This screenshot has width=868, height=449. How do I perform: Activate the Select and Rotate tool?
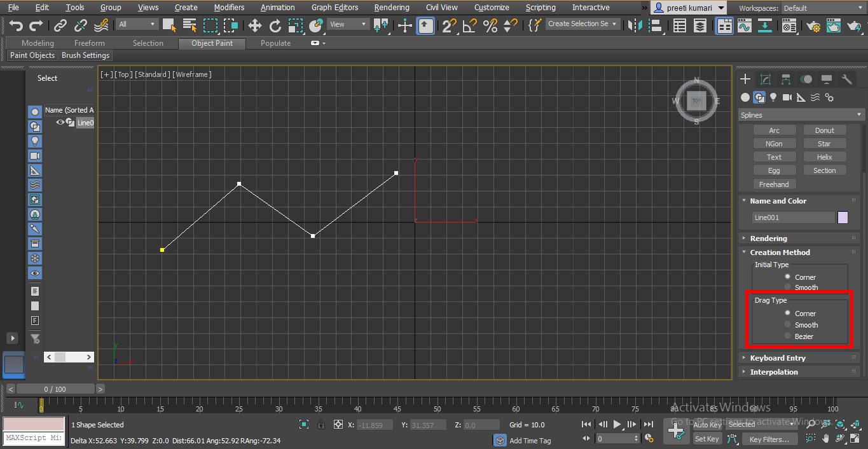click(x=276, y=27)
